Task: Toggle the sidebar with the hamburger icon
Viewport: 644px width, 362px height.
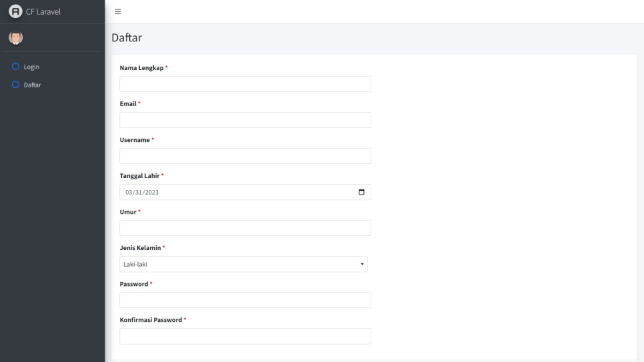Action: (x=118, y=11)
